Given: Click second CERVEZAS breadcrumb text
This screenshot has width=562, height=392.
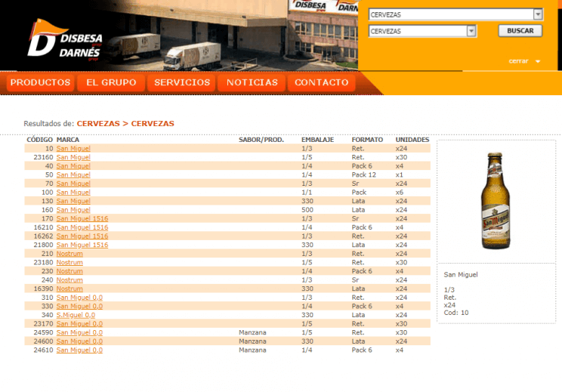Looking at the screenshot, I should point(153,123).
